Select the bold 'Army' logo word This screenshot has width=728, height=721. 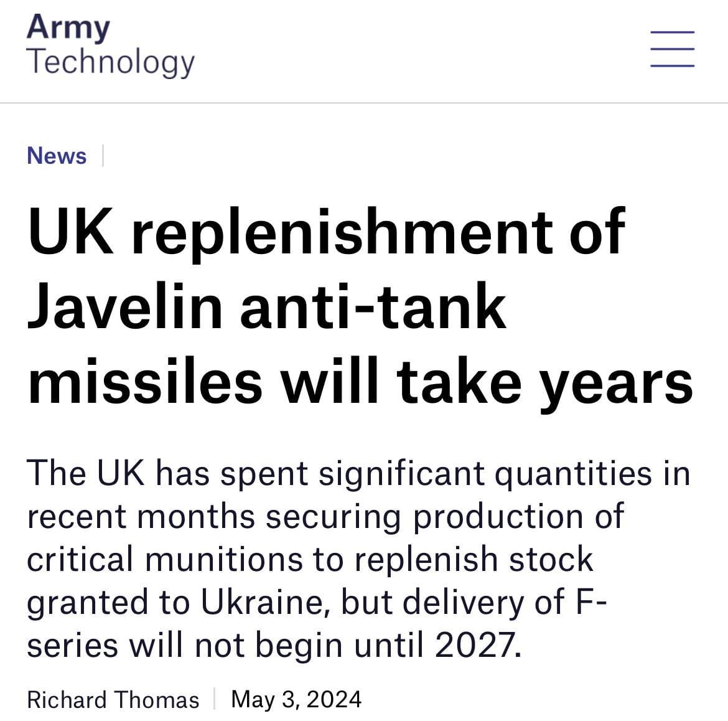(68, 27)
